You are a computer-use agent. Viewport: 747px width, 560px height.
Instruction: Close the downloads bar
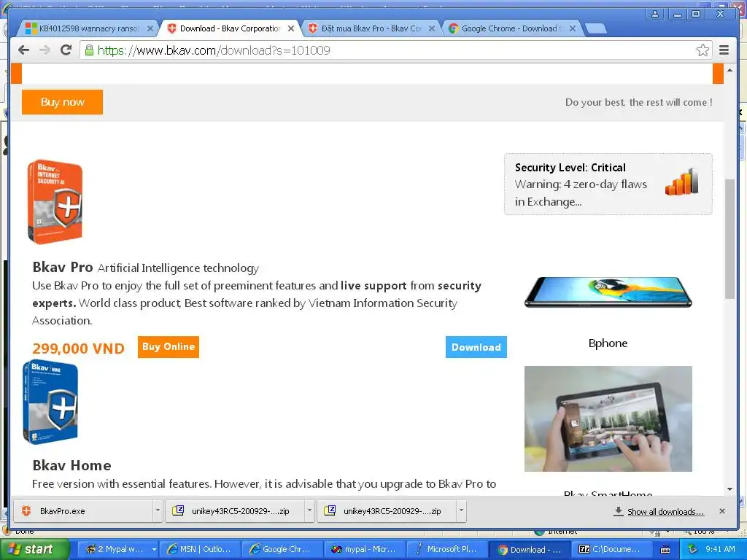(722, 511)
